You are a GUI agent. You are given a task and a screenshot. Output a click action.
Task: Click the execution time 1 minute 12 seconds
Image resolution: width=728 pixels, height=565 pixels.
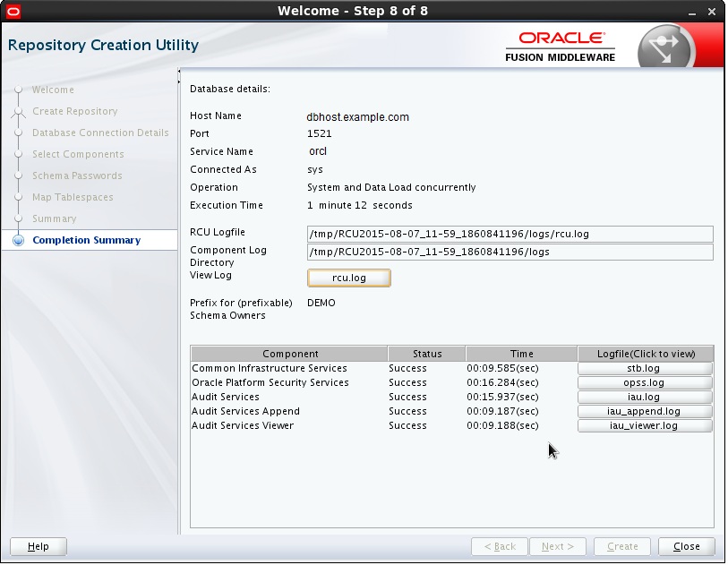(360, 205)
